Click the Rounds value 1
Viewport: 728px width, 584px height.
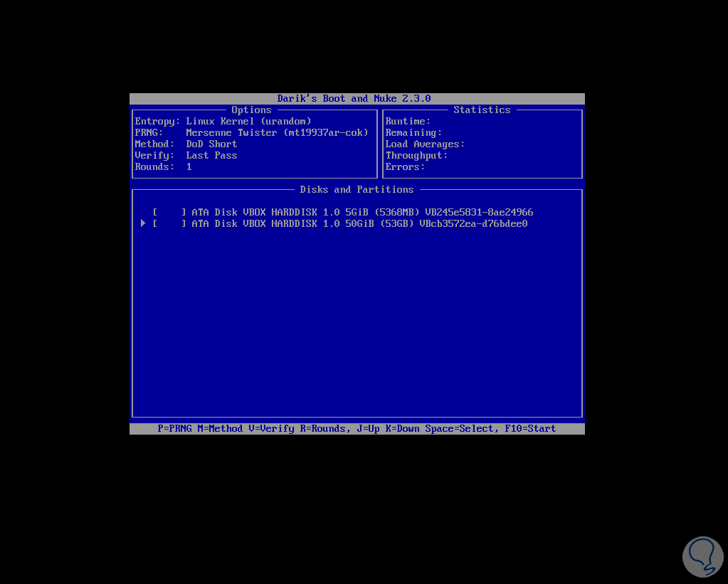coord(189,166)
